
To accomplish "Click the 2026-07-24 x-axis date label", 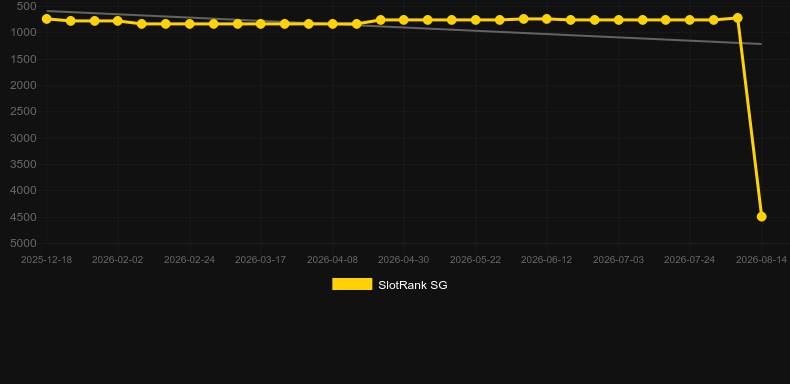I will [690, 260].
